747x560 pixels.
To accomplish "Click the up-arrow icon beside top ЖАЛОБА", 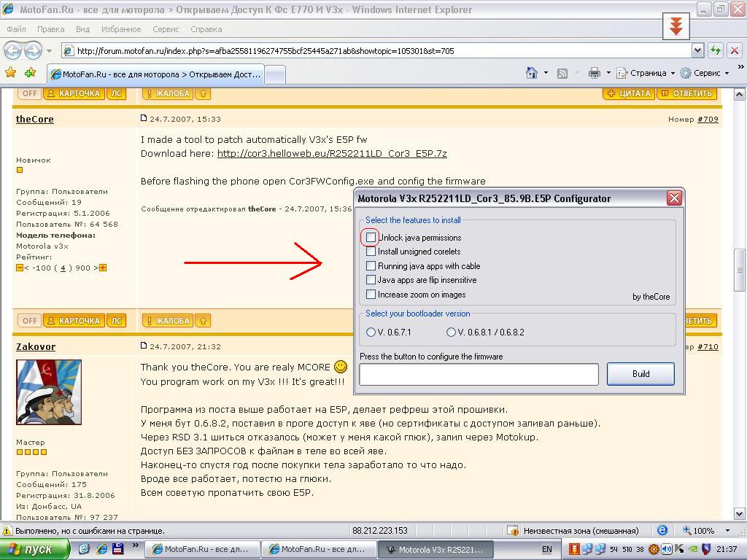I will pos(203,93).
